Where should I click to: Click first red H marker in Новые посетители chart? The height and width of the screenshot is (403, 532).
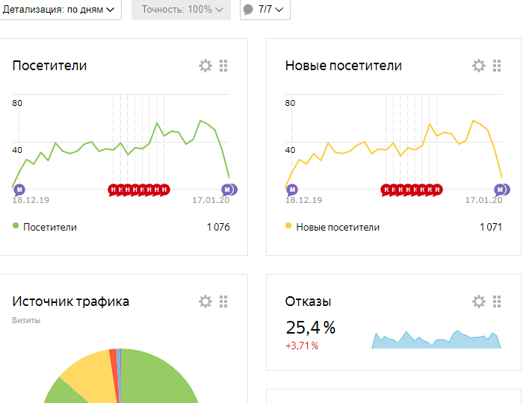pos(386,190)
